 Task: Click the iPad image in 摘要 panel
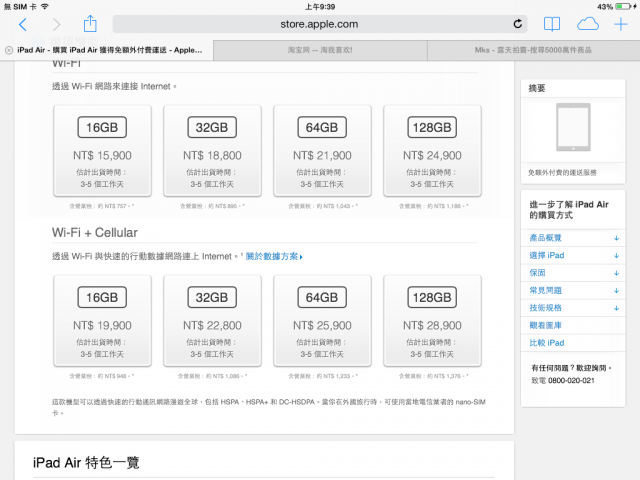tap(573, 127)
